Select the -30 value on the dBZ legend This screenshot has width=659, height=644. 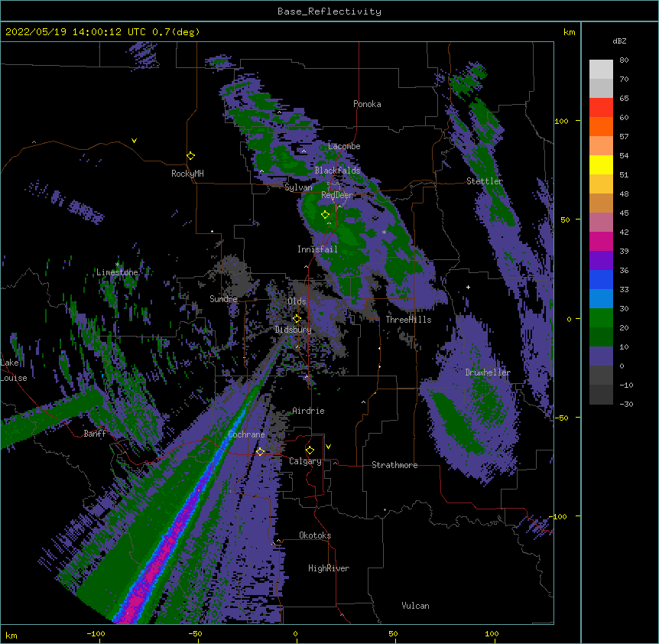(x=626, y=405)
